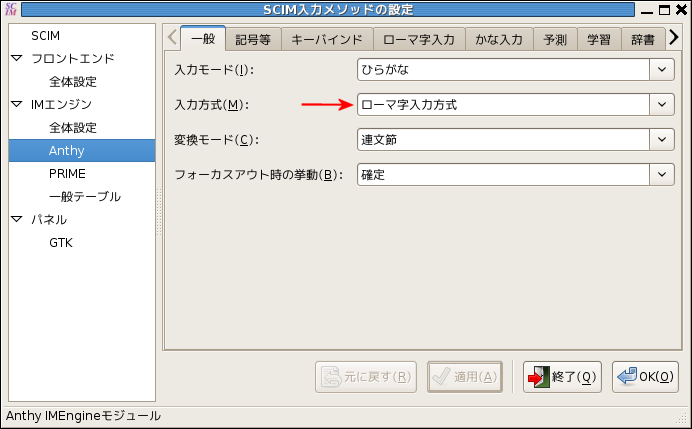Screen dimensions: 692x429
Task: Collapse the フロントエンド tree node
Action: coord(17,58)
